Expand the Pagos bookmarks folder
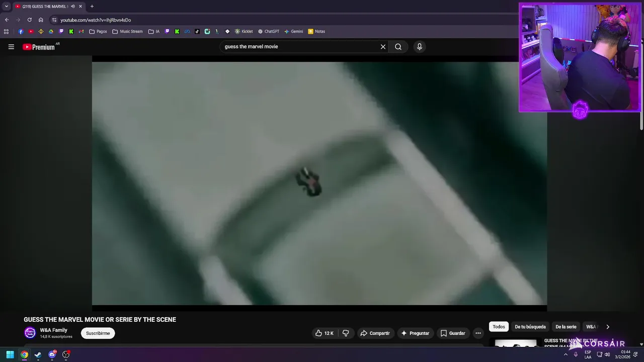Image resolution: width=644 pixels, height=362 pixels. [x=98, y=31]
